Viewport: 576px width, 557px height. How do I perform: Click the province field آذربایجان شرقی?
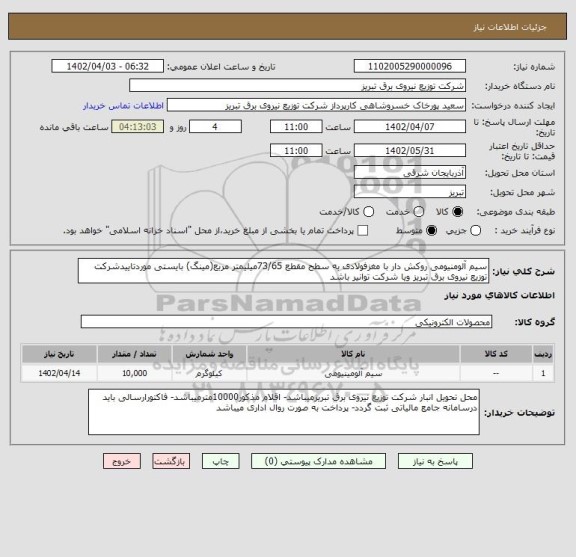(410, 173)
